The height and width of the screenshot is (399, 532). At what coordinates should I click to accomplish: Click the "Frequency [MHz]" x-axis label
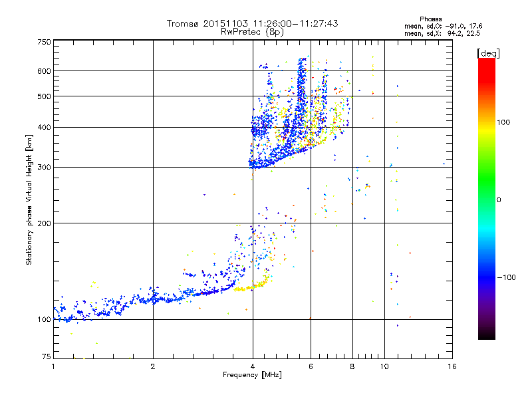pos(252,375)
